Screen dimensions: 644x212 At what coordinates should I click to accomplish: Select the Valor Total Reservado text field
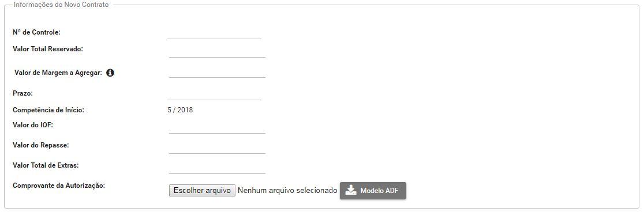pos(218,51)
